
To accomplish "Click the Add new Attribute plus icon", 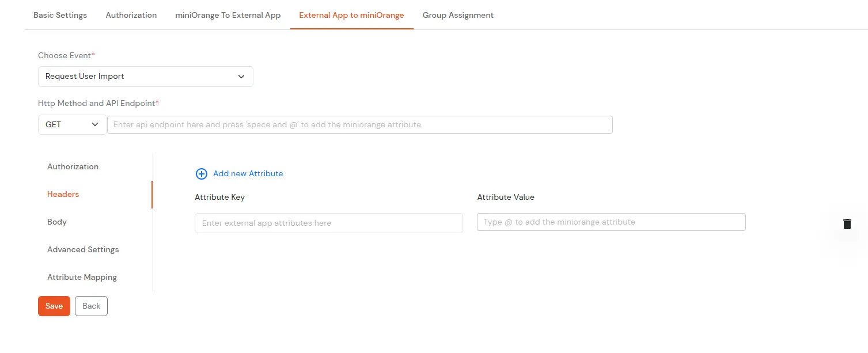I will (201, 173).
